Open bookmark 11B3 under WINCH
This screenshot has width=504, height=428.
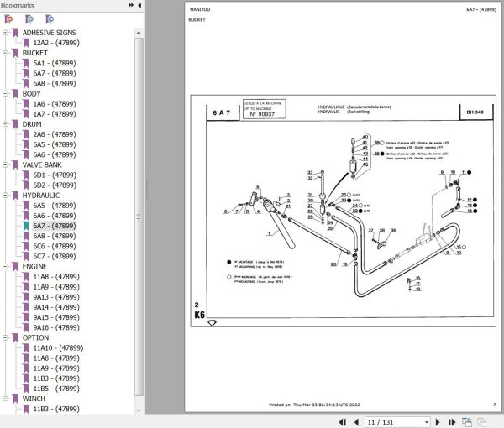tap(56, 409)
